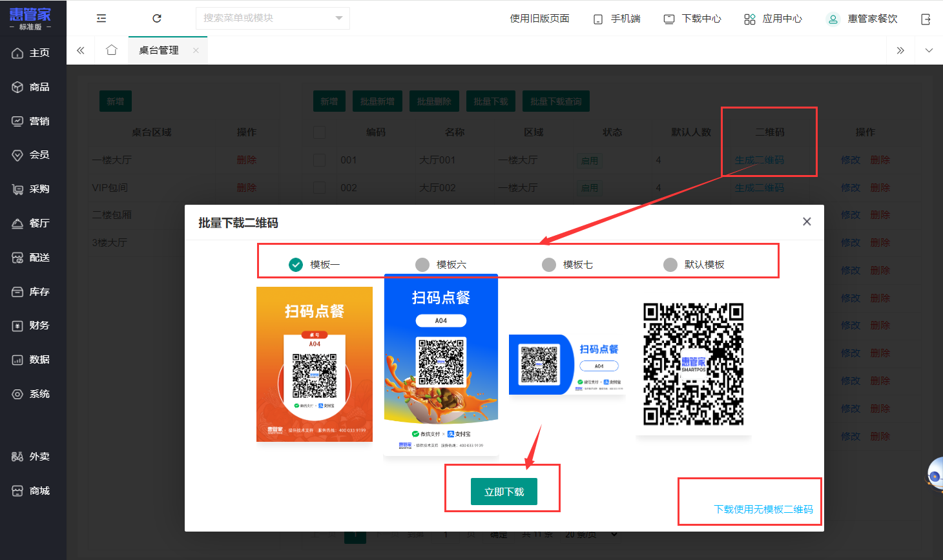The width and height of the screenshot is (943, 560).
Task: Tick the select-all checkbox in table header
Action: click(319, 132)
